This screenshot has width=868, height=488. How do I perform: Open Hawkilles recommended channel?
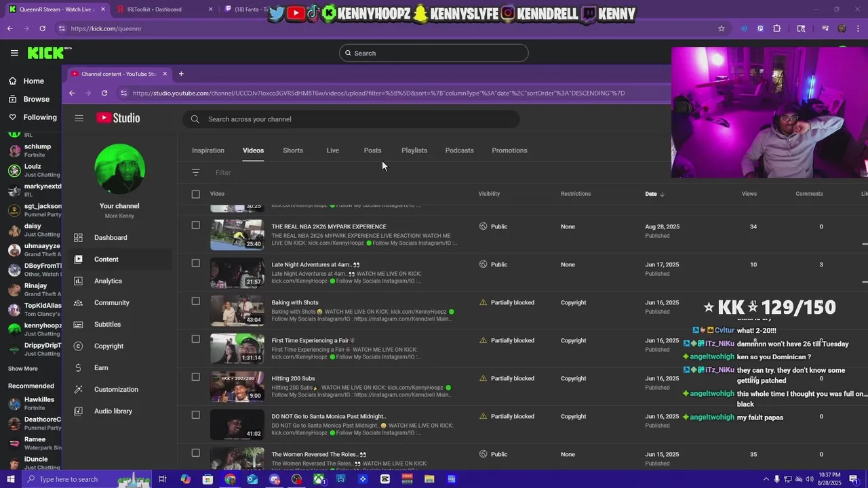[33, 403]
